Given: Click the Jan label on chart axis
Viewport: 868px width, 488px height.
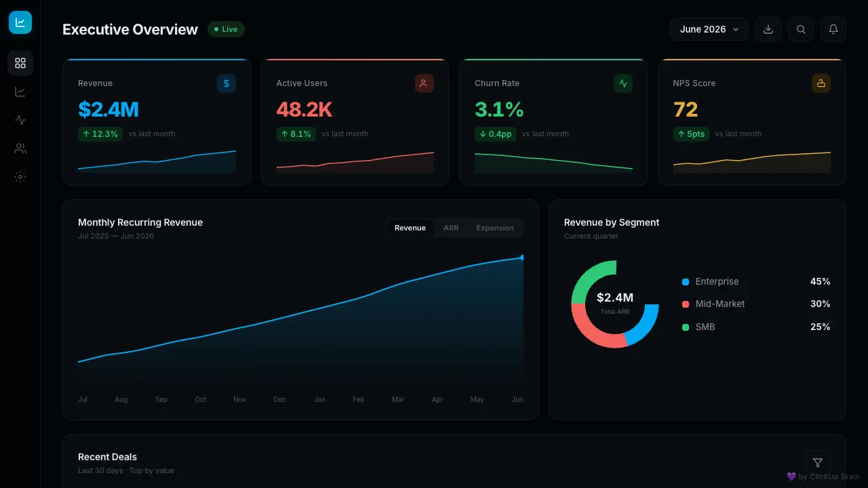Looking at the screenshot, I should tap(319, 399).
